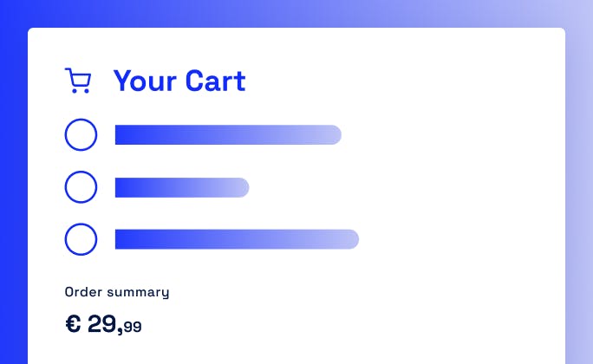
Task: Click the € 29,99 total price
Action: tap(103, 325)
